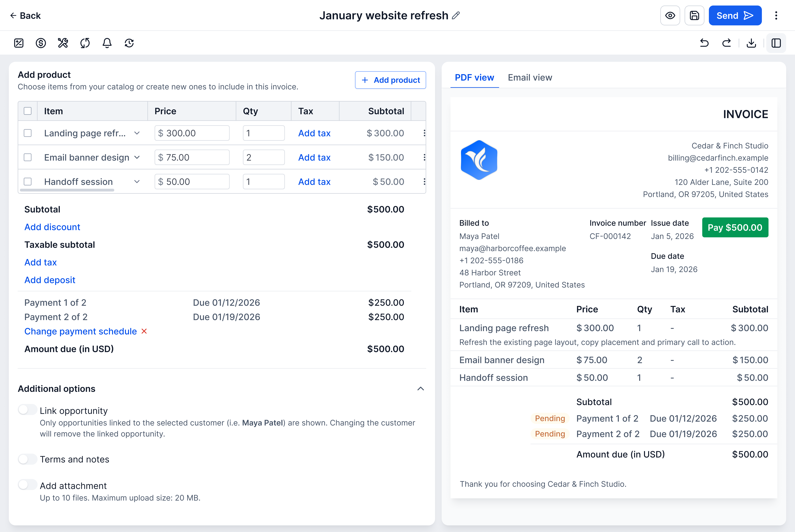Open row menu for Handoff session

coord(424,182)
